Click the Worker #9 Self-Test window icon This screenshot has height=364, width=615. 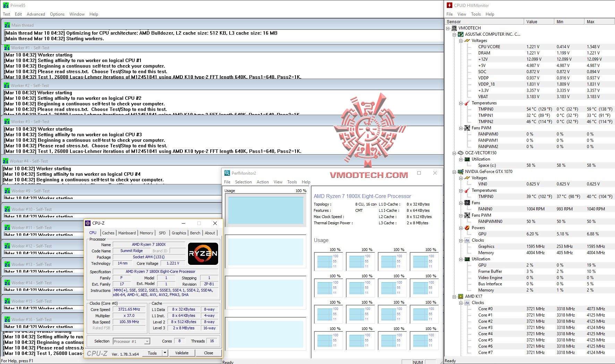[7, 191]
